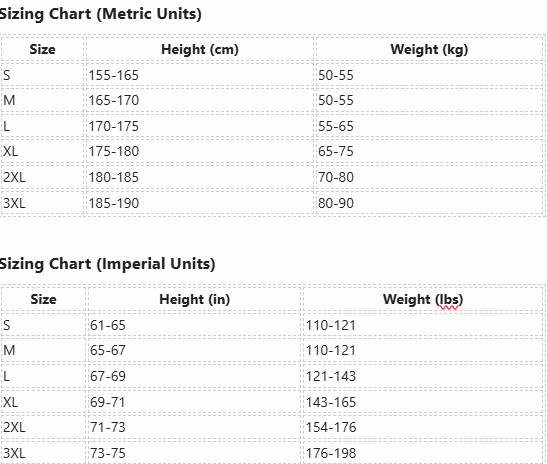Click the misspelled lbs word in Weight header
Viewport: 547px width, 464px height.
pos(449,300)
